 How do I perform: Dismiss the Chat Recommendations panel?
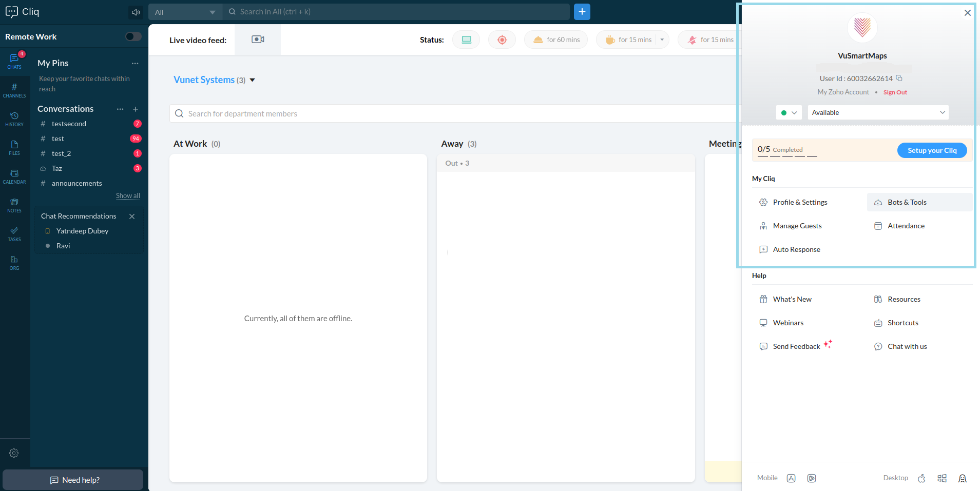[x=132, y=217]
